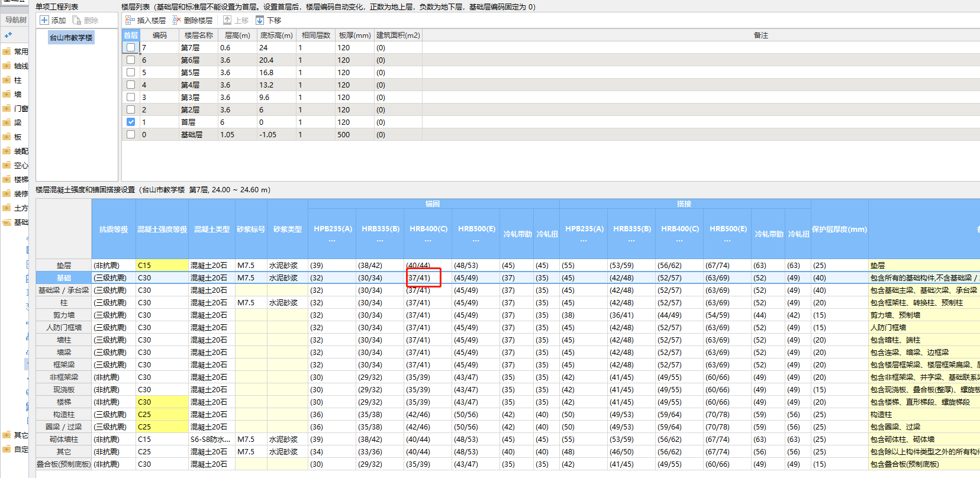Image resolution: width=980 pixels, height=478 pixels.
Task: Click the 建筑面积(m2) column header
Action: coord(398,35)
